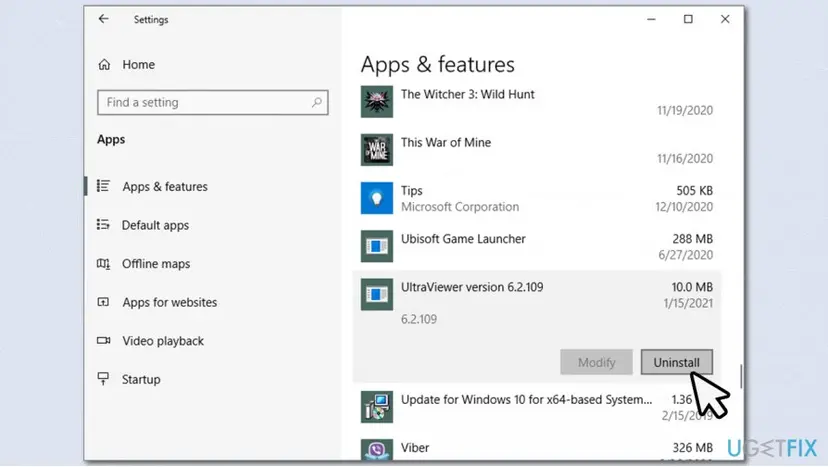This screenshot has height=467, width=828.
Task: Click the Viber app icon
Action: pos(377,449)
